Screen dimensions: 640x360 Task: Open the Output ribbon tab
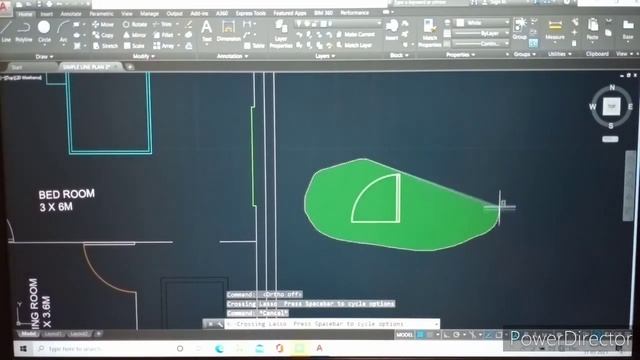[x=174, y=14]
